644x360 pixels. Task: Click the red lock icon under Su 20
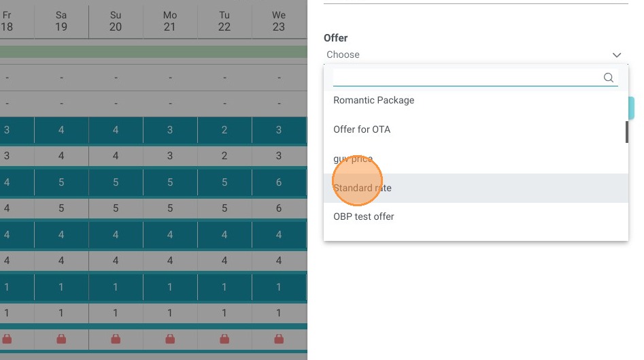click(116, 339)
